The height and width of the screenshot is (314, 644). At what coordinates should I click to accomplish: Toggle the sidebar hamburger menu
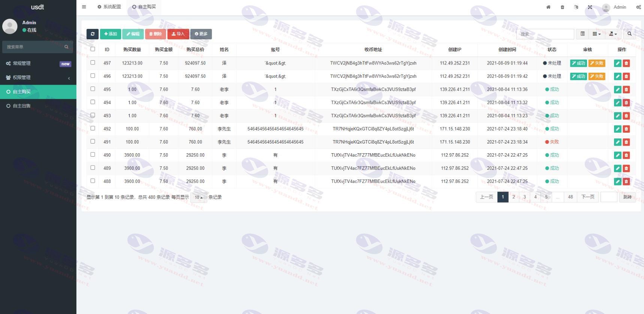[x=84, y=7]
